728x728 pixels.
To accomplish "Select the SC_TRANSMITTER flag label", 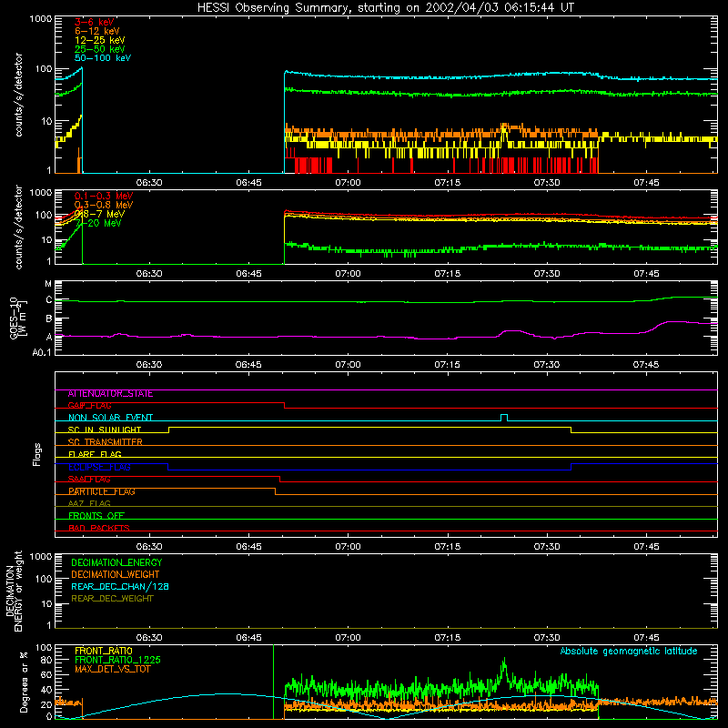I will [x=106, y=442].
